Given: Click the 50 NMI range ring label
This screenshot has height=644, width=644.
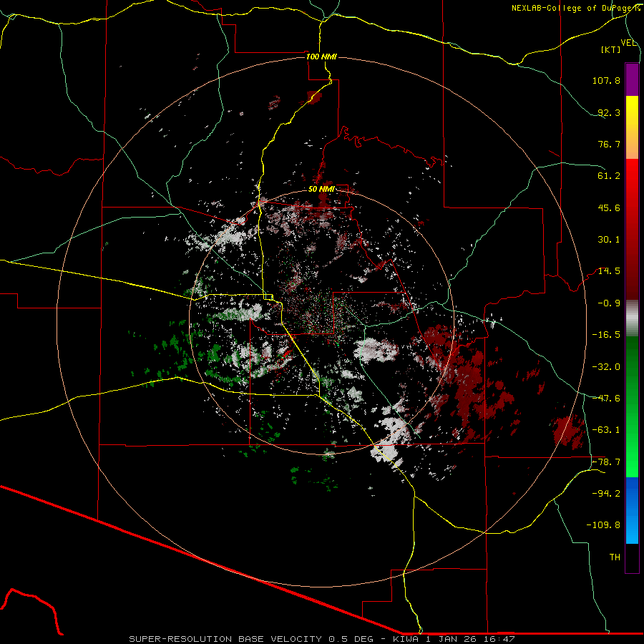Looking at the screenshot, I should click(321, 189).
